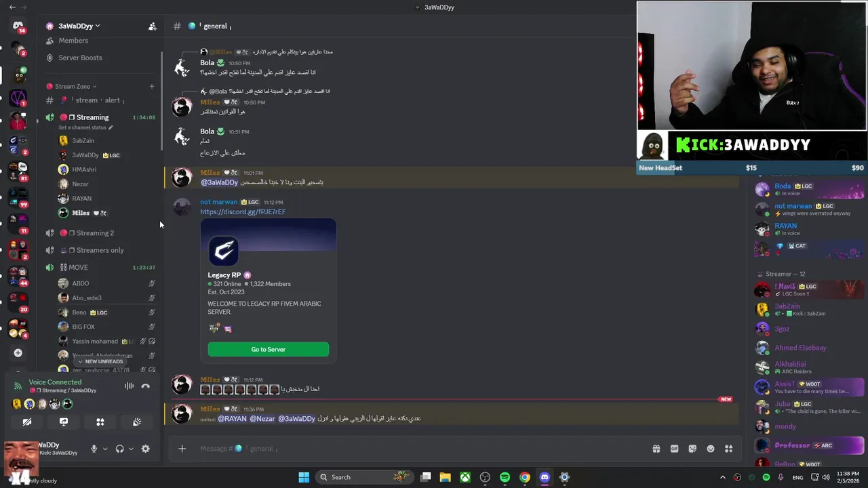Open the GIF picker
Viewport: 868px width, 488px height.
point(675,449)
